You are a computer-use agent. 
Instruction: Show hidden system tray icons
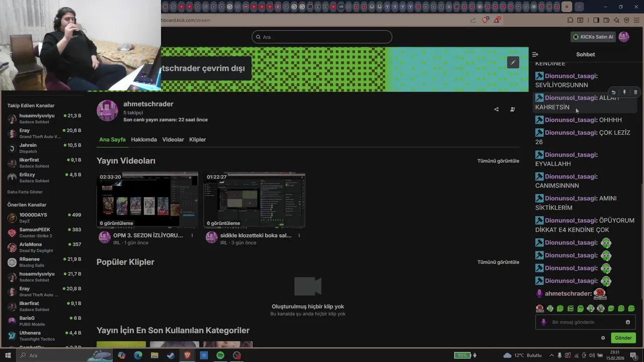[x=551, y=355]
